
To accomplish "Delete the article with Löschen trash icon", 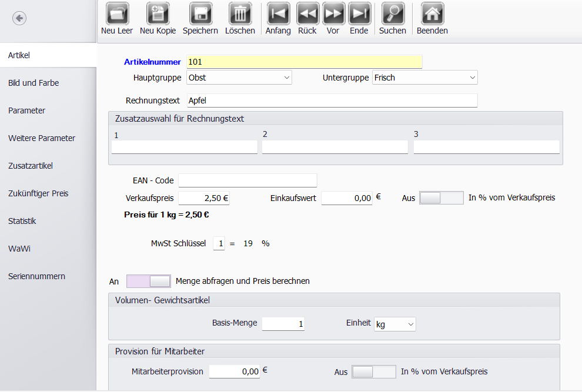I will [x=240, y=14].
